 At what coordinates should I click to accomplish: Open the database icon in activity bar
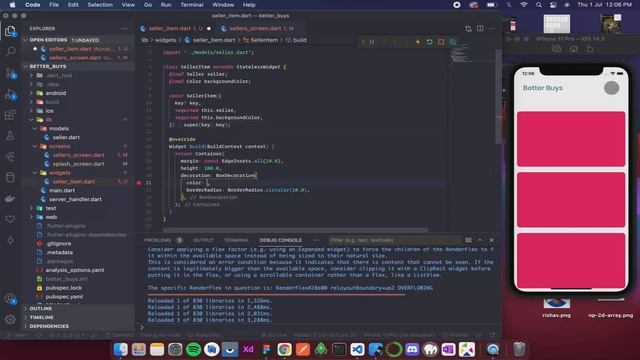tap(10, 178)
